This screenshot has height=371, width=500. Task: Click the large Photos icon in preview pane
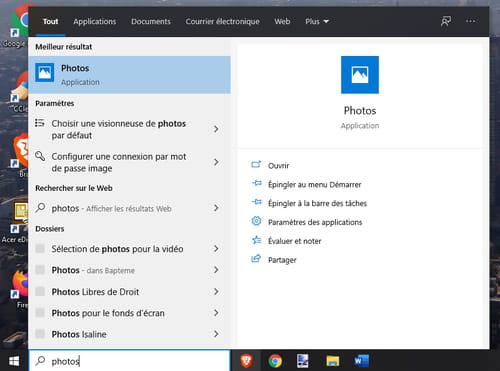click(x=360, y=75)
